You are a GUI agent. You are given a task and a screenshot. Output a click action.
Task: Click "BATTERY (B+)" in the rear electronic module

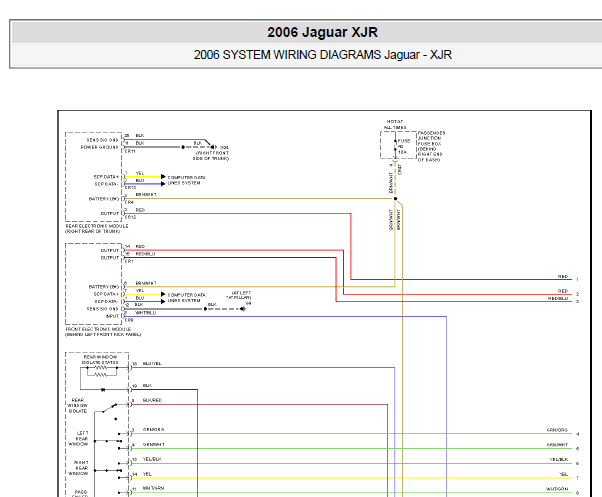104,199
